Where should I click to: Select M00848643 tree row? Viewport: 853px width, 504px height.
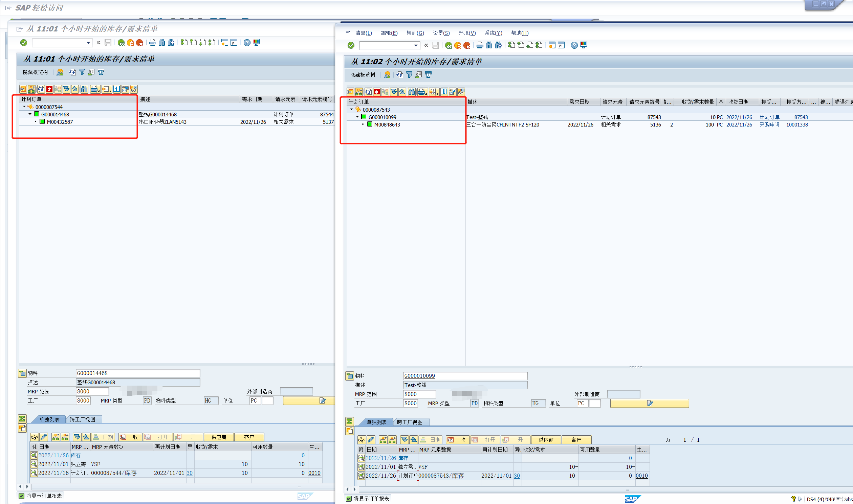(x=387, y=124)
